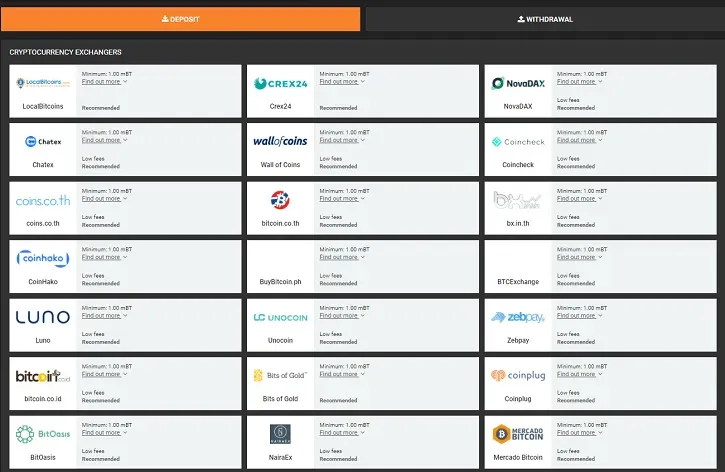Select the Unocoin logo
The image size is (725, 472).
coord(280,317)
